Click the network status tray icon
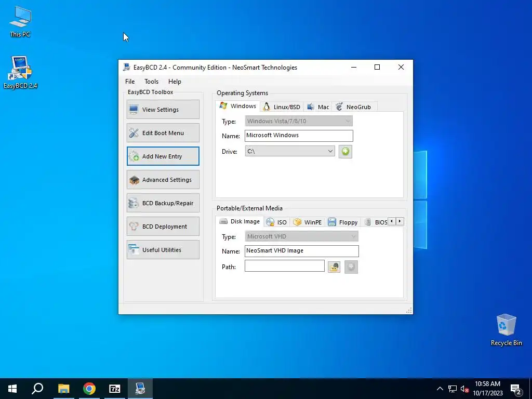 pos(453,389)
